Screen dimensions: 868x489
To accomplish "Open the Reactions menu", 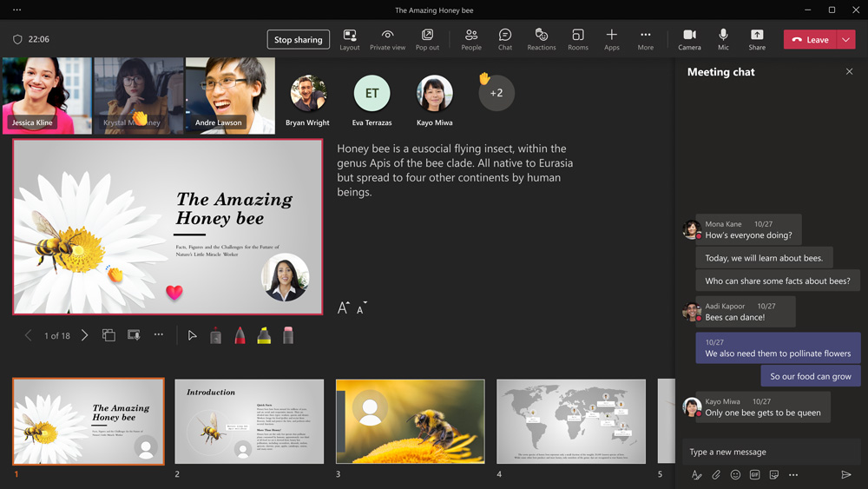I will pyautogui.click(x=541, y=39).
